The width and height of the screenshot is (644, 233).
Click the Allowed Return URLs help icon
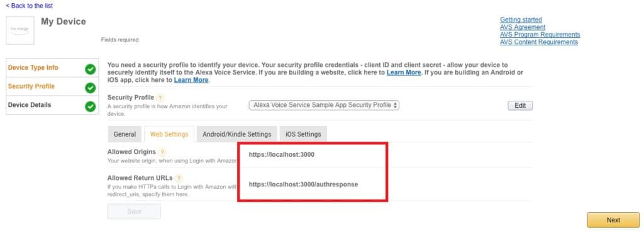click(178, 178)
